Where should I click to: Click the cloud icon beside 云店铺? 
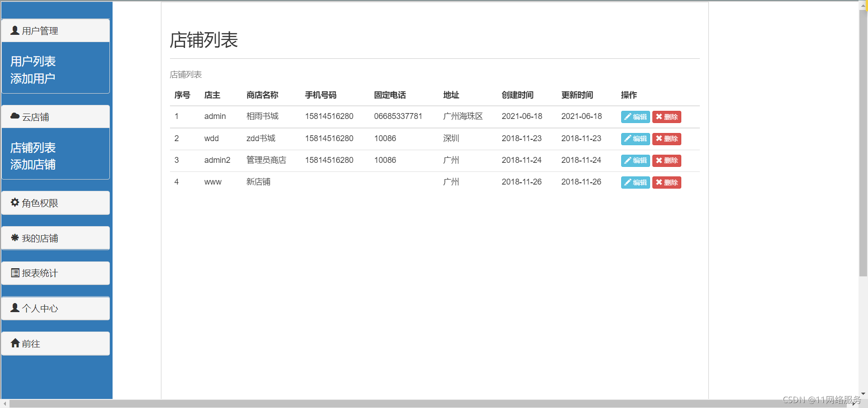(14, 116)
